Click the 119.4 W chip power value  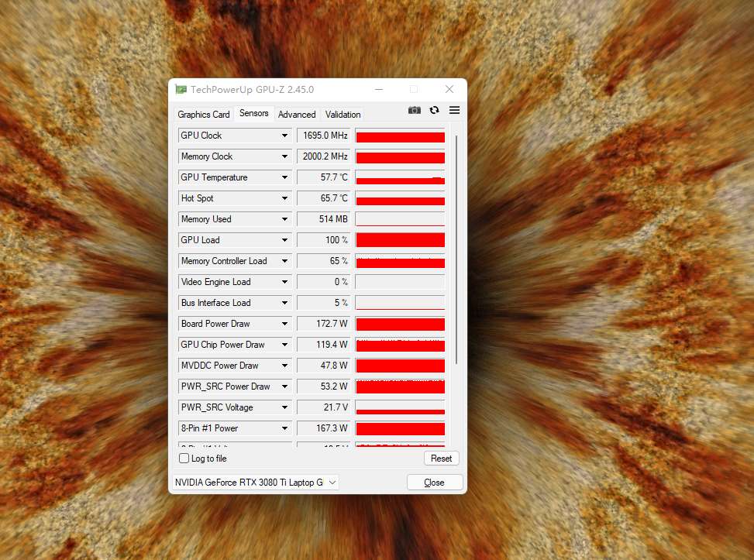click(x=324, y=345)
